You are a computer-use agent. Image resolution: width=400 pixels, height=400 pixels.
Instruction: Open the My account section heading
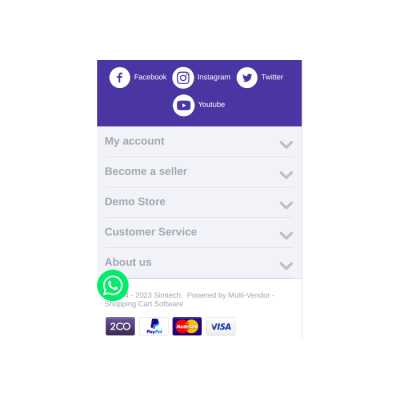134,141
